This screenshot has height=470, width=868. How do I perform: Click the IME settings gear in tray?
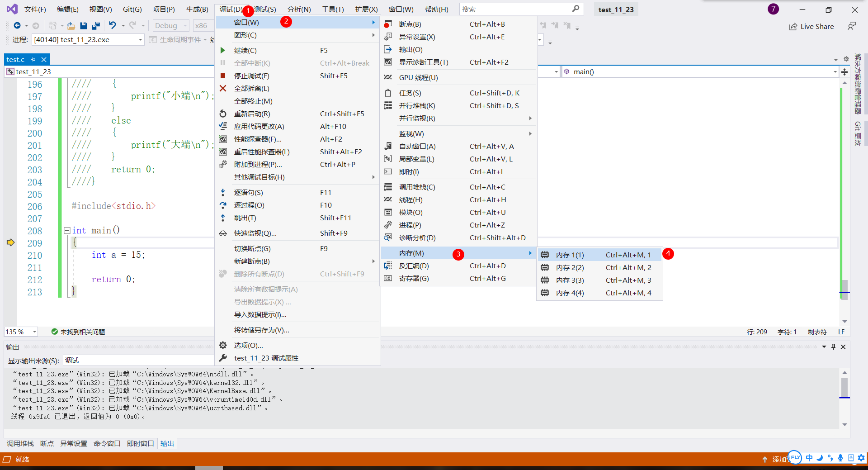tap(861, 458)
